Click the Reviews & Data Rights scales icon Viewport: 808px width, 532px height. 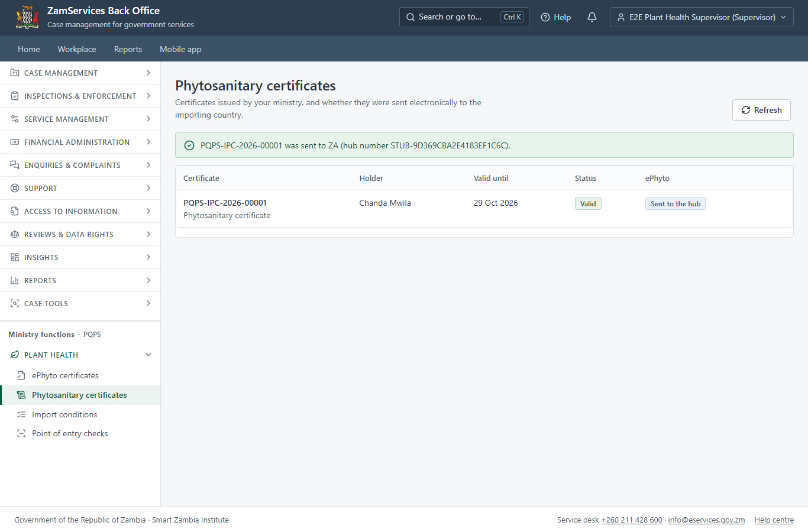(x=15, y=234)
